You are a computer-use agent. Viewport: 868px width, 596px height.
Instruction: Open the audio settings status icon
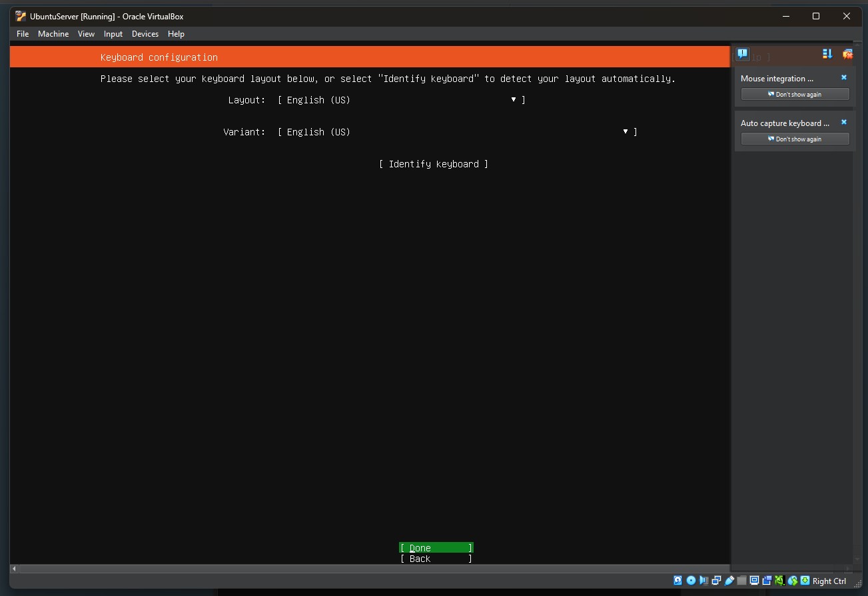click(x=703, y=581)
